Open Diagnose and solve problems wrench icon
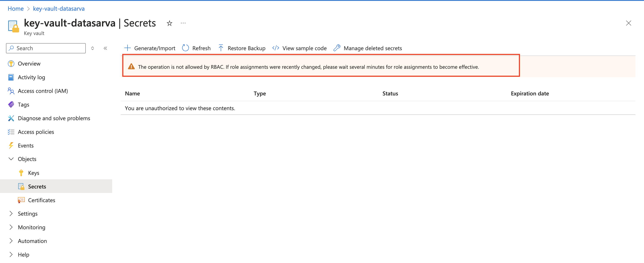Viewport: 644px width, 263px height. point(11,118)
